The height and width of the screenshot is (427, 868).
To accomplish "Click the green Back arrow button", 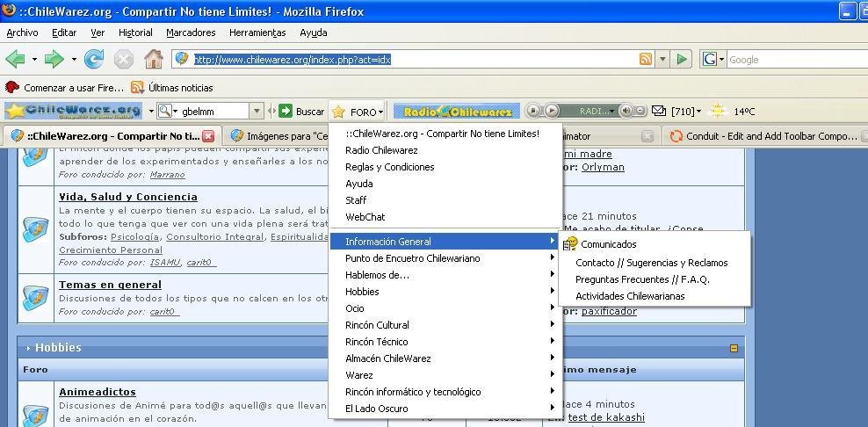I will (14, 59).
